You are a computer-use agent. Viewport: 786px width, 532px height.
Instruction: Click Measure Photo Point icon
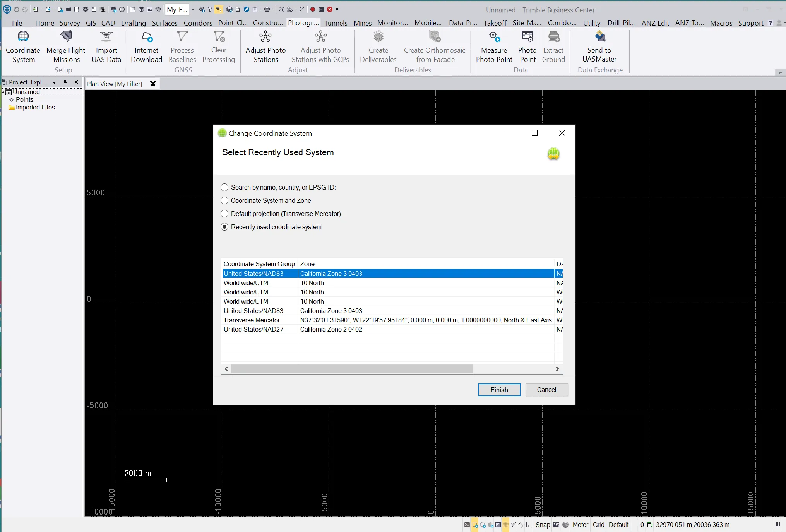click(x=494, y=37)
